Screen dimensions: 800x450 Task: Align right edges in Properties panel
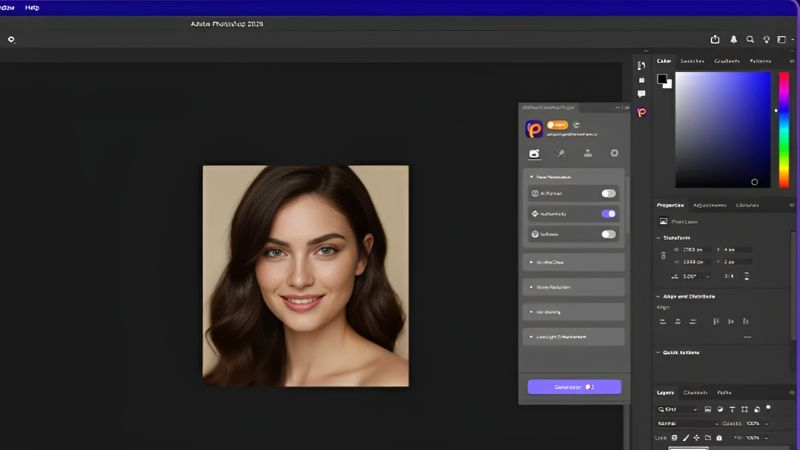point(692,321)
